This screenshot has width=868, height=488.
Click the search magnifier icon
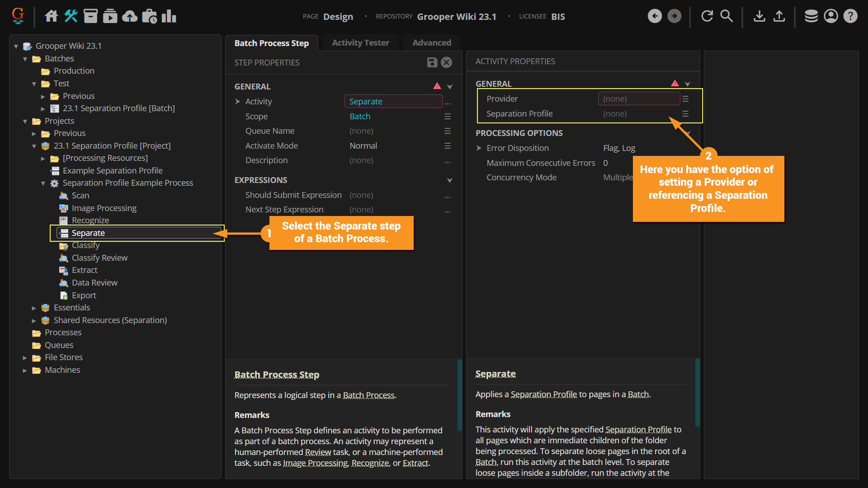pyautogui.click(x=726, y=16)
